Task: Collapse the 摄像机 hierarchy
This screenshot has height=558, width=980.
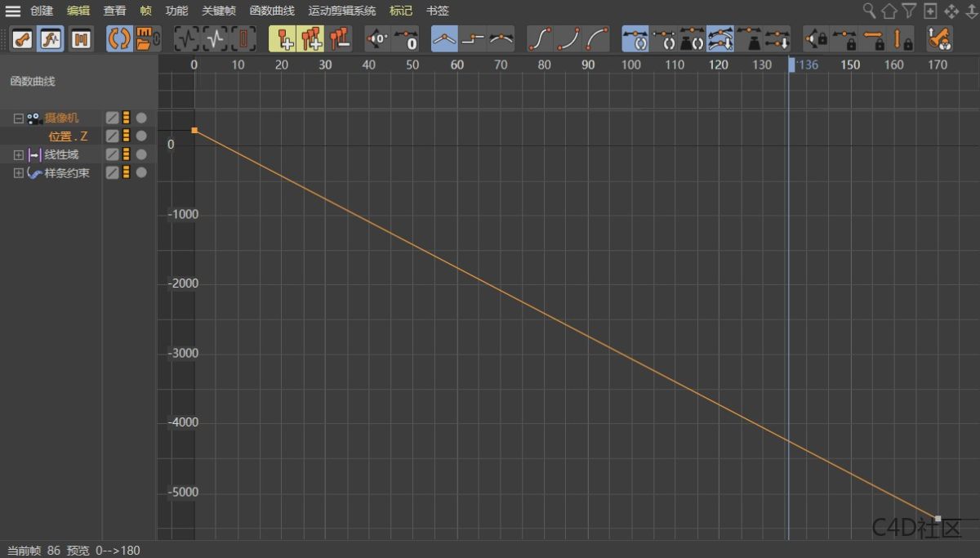Action: (18, 117)
